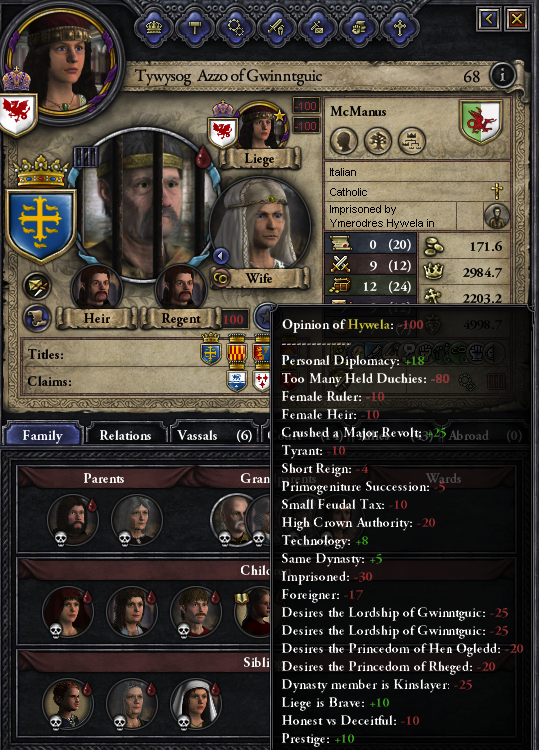Switch to the Relations tab
This screenshot has height=750, width=539.
click(x=125, y=435)
